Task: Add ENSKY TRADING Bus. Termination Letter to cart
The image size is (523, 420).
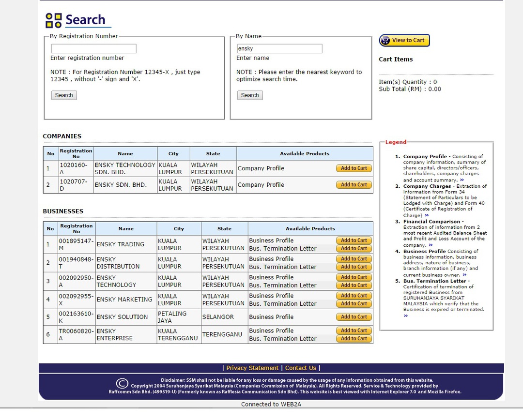Action: click(x=354, y=249)
